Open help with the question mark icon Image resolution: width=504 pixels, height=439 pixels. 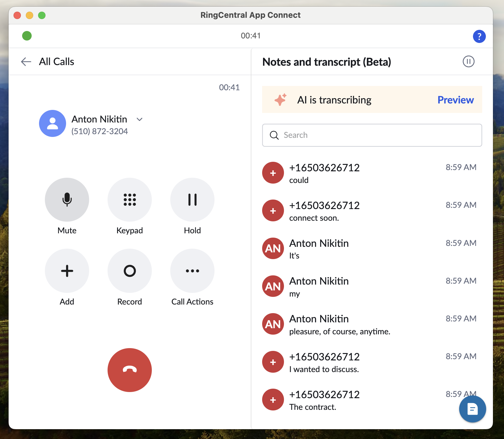tap(479, 36)
